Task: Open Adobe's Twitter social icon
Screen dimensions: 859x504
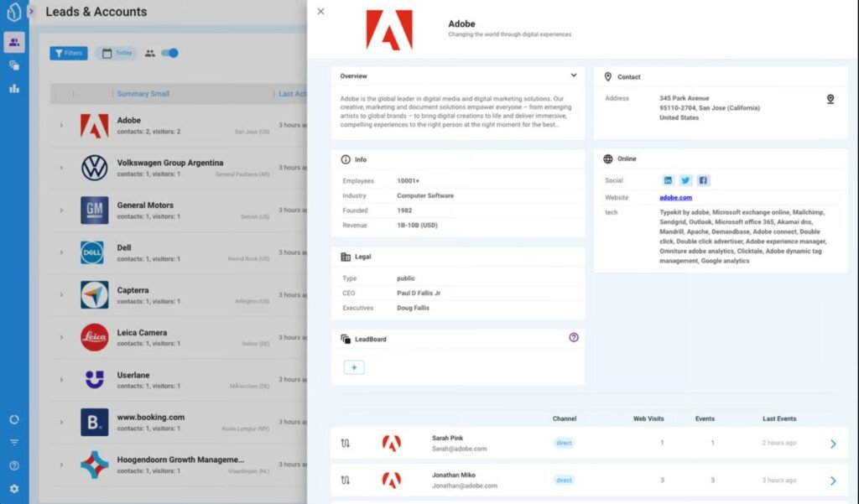Action: (x=685, y=180)
